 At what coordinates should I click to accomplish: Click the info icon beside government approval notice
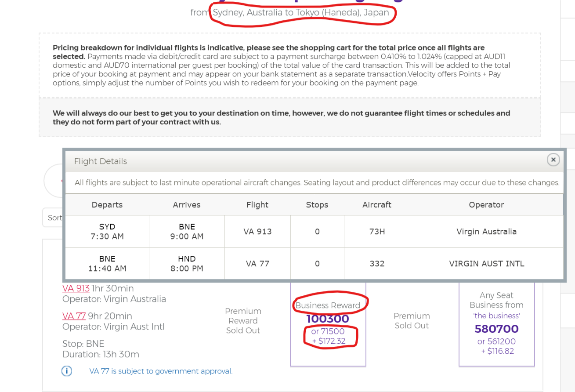tap(66, 371)
